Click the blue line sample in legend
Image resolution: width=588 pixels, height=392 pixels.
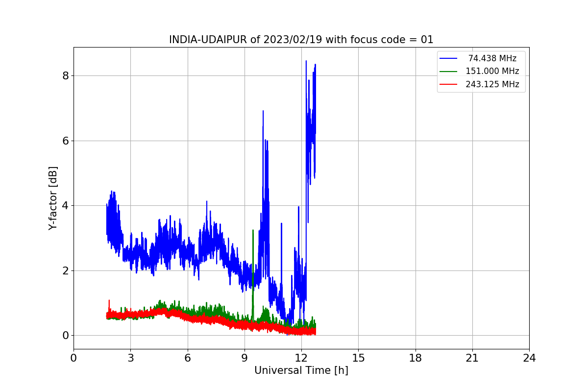[x=449, y=58]
